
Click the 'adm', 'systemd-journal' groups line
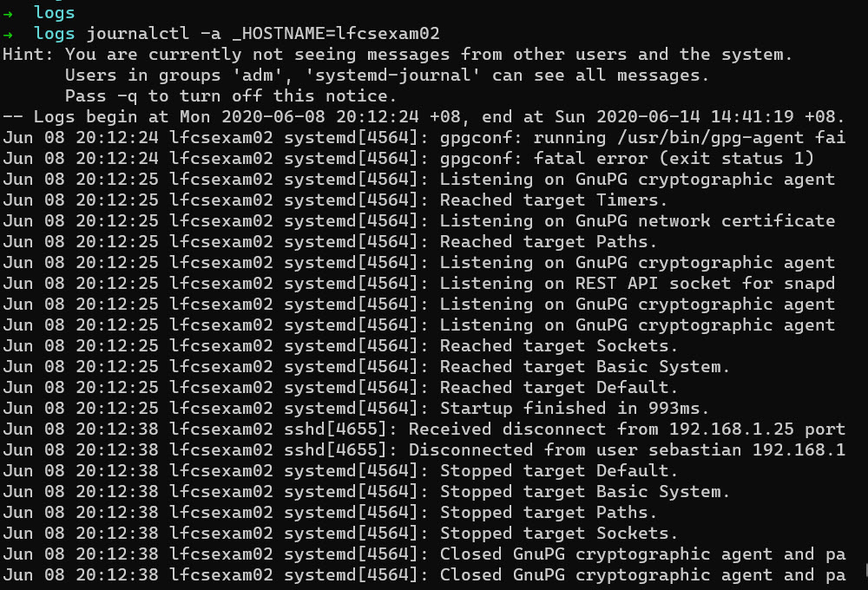click(x=387, y=75)
